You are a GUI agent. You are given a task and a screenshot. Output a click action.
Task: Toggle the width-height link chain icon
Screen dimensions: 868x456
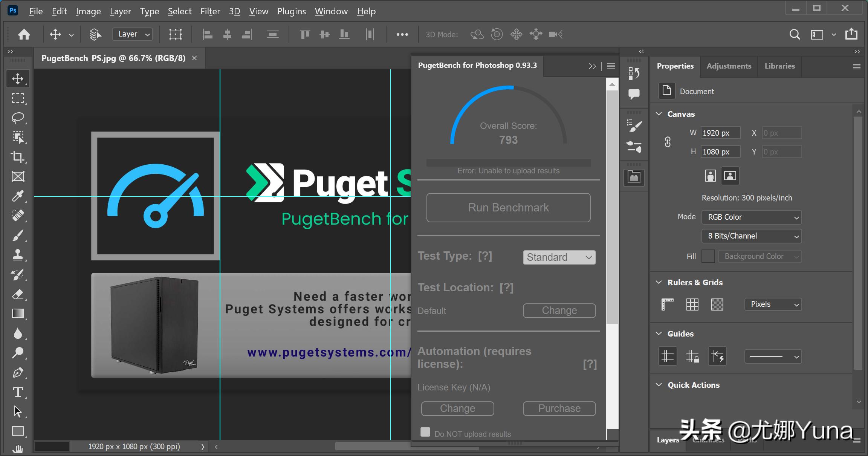pyautogui.click(x=668, y=142)
